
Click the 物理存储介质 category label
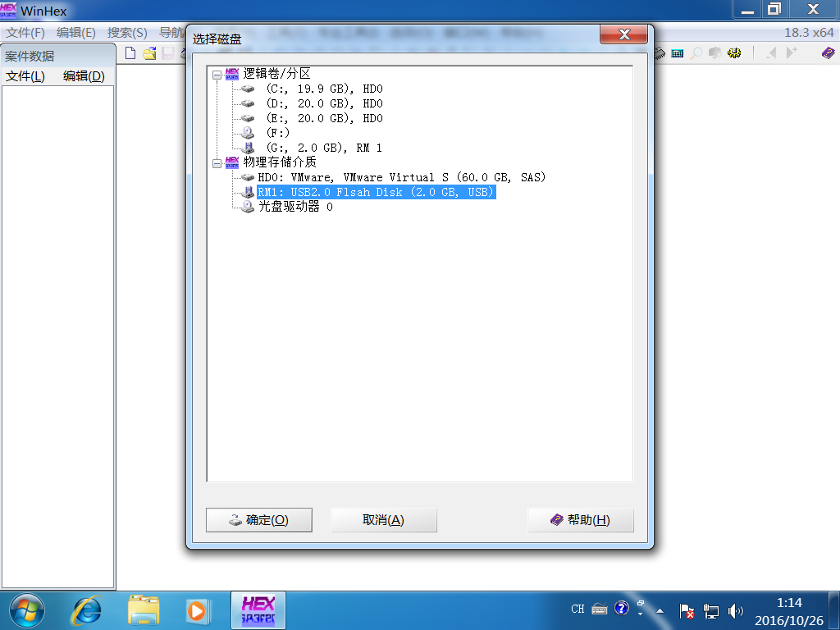pos(280,162)
